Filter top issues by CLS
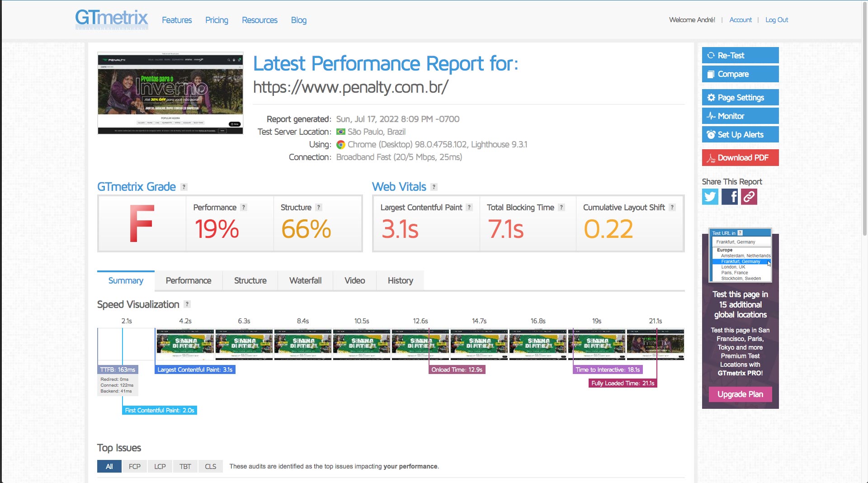The image size is (868, 483). coord(210,466)
